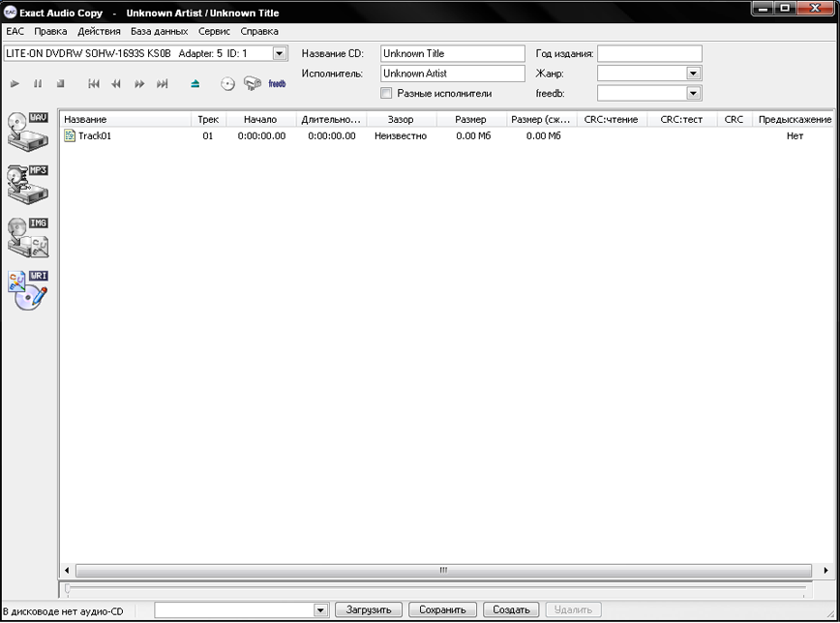This screenshot has width=840, height=623.
Task: Click the Зазор column header
Action: 402,119
